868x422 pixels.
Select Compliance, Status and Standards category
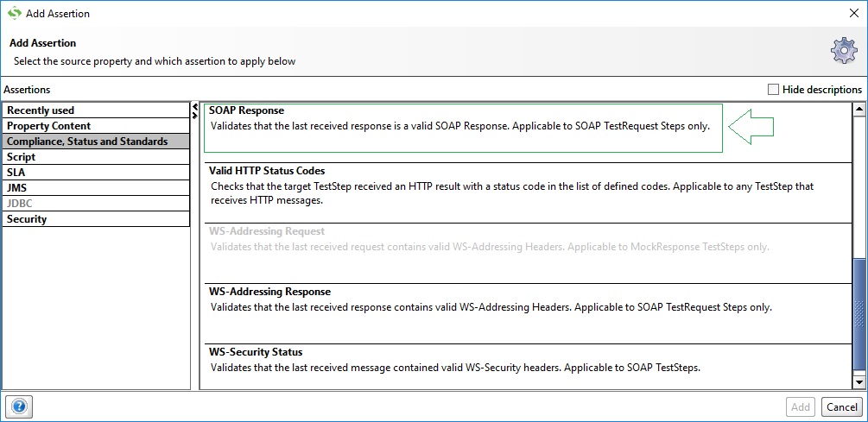tap(97, 141)
